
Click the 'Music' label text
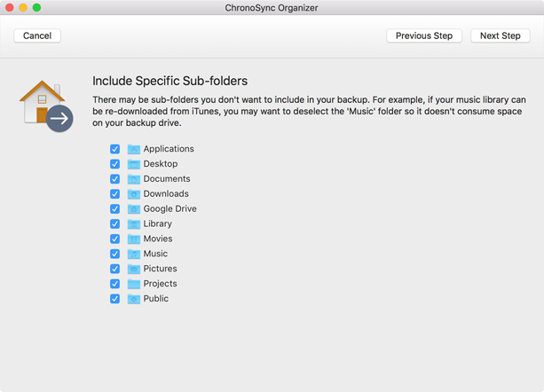155,254
